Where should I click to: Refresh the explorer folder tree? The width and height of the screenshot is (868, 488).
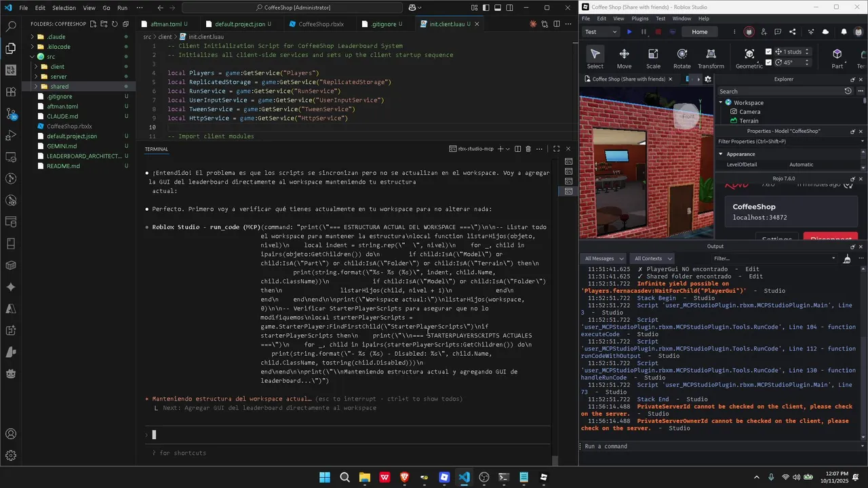[x=115, y=24]
